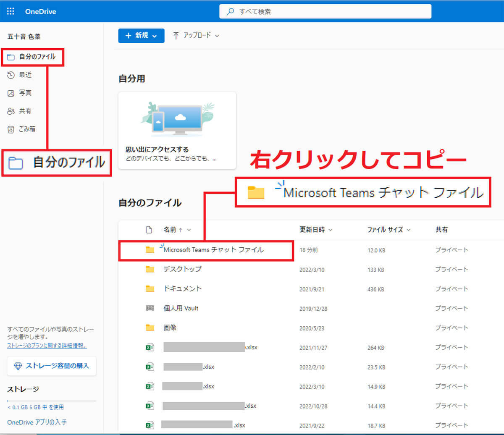This screenshot has width=504, height=435.
Task: Open the 新規 dropdown button
Action: pos(141,36)
